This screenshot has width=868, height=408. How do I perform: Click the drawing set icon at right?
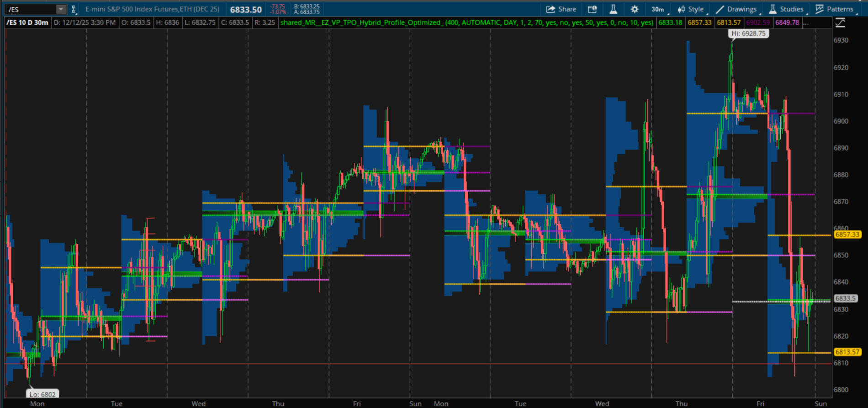840,22
